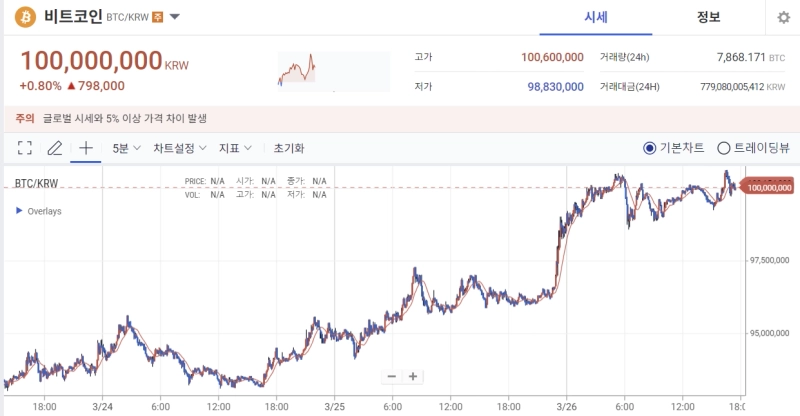
Task: Select the crosshair cursor tool
Action: click(86, 148)
